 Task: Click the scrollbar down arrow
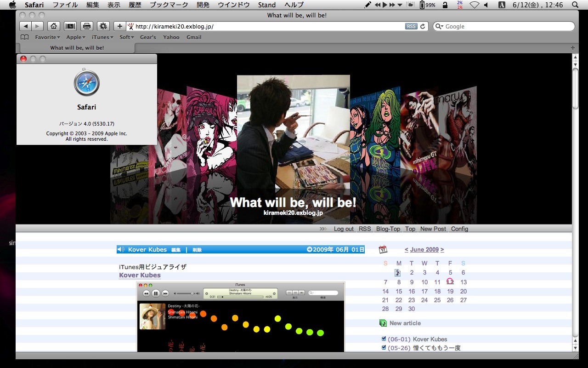coord(575,347)
